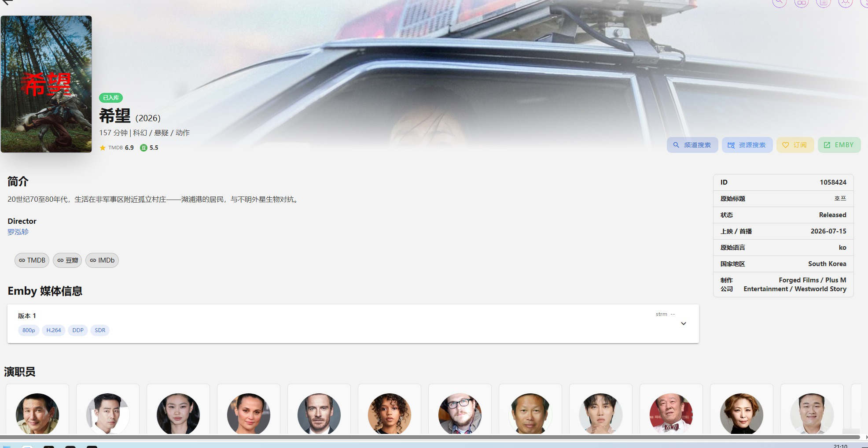Click the 157 分钟 runtime text
868x448 pixels.
click(x=113, y=133)
